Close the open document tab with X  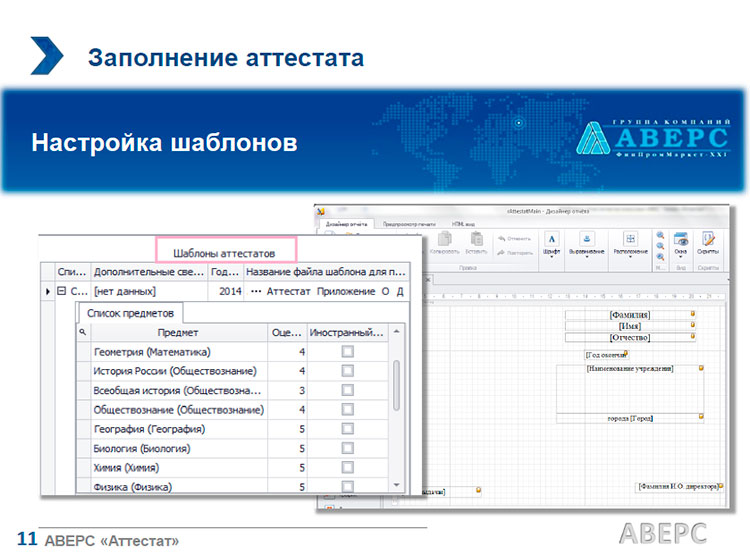(x=428, y=279)
